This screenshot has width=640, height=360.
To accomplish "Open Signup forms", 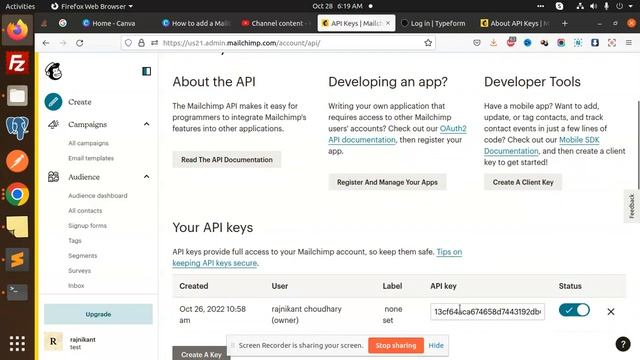I will pyautogui.click(x=87, y=226).
